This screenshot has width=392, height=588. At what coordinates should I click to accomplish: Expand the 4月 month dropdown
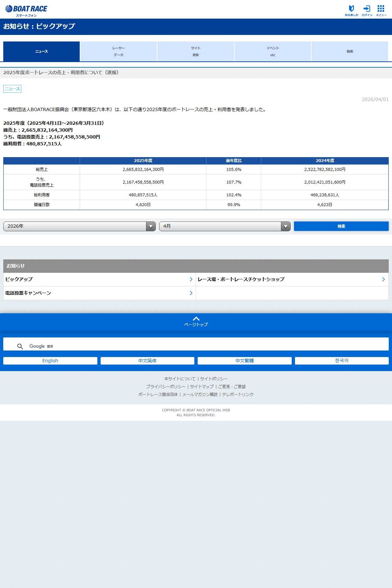[225, 226]
